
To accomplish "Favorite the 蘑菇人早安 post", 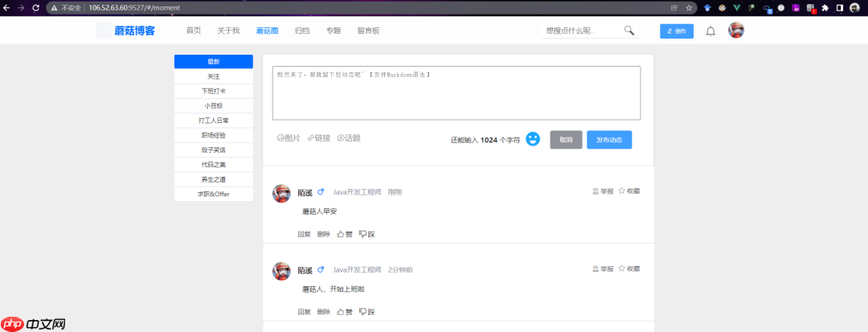I will [629, 191].
